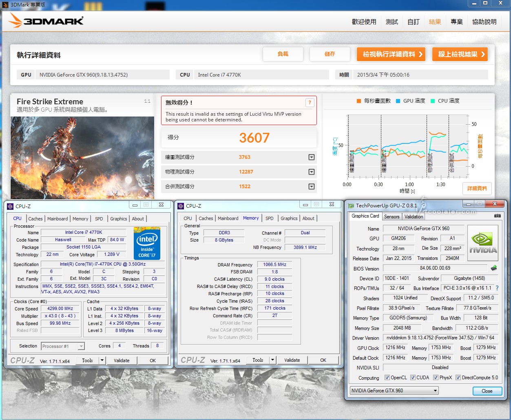511x420 pixels.
Task: Toggle the CUDA checkbox in GPU-Z
Action: point(413,378)
